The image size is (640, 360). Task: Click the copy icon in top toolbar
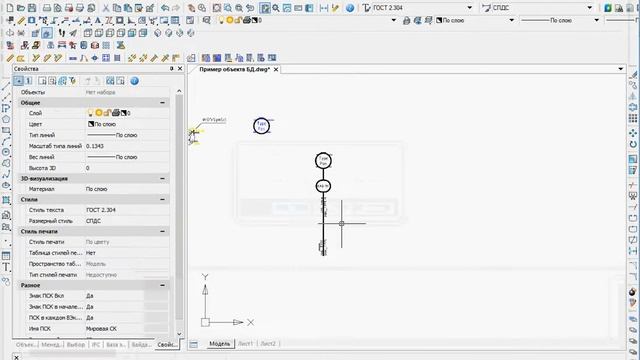click(x=117, y=8)
